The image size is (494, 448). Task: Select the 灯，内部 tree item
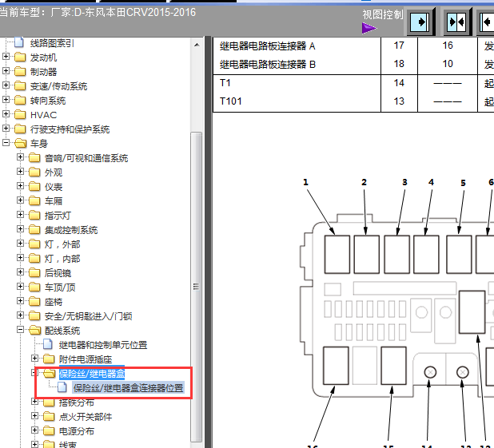(x=62, y=259)
